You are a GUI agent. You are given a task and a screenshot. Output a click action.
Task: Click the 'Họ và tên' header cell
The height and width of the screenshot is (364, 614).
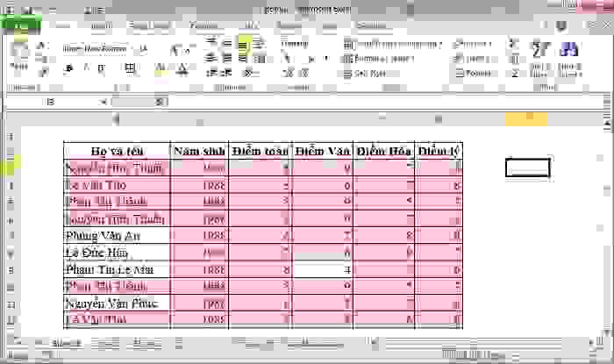tap(117, 151)
